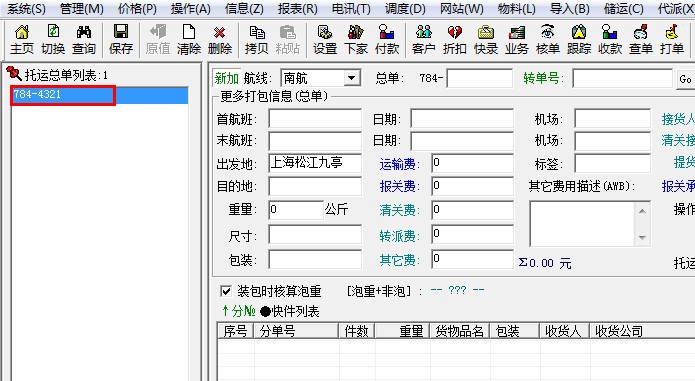The width and height of the screenshot is (695, 381).
Task: Click the 打单 print order icon
Action: tap(672, 39)
